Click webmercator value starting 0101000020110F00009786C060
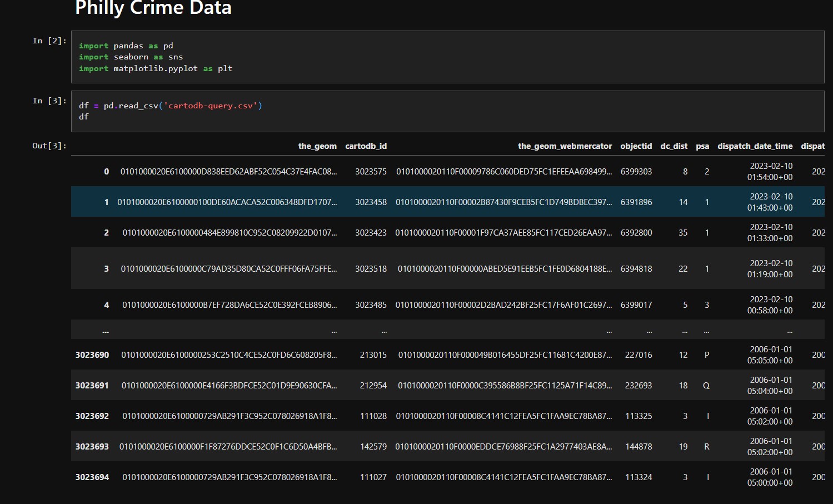 tap(504, 172)
